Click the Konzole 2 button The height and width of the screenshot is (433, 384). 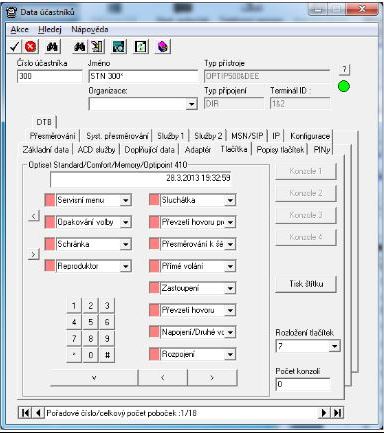tap(306, 193)
